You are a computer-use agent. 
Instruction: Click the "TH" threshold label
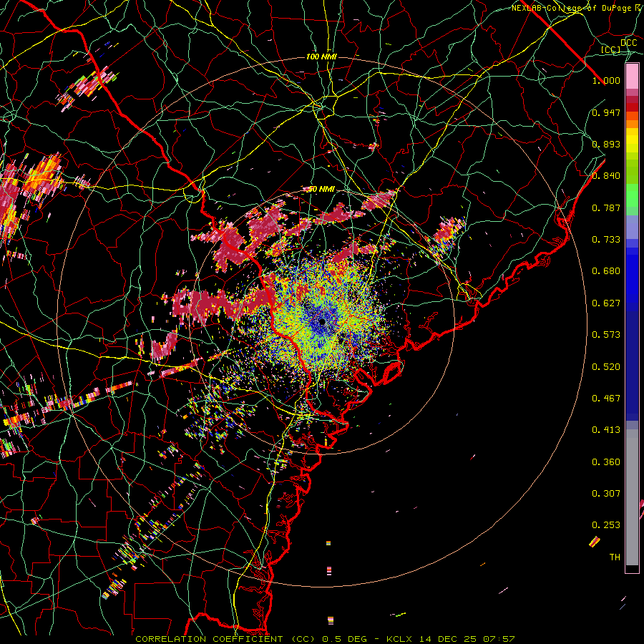point(615,557)
